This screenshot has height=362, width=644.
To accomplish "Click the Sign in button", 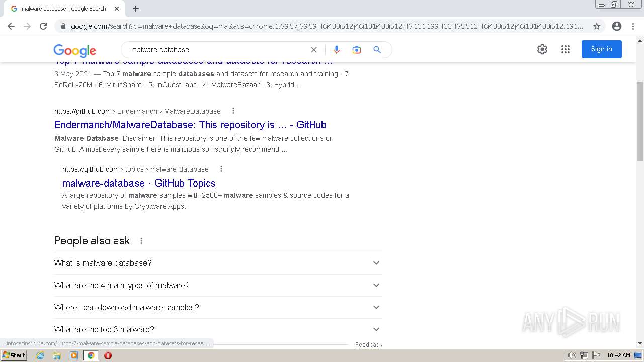I will pos(601,49).
